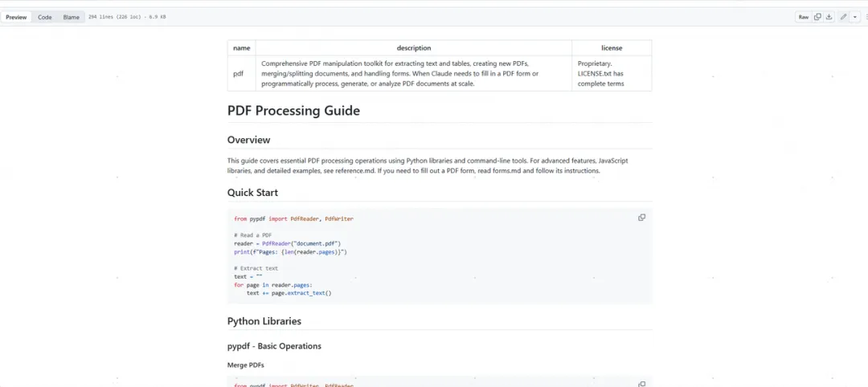Click the 'print(f"Pages:' code line
Viewport: 868px width, 387px height.
(x=290, y=252)
